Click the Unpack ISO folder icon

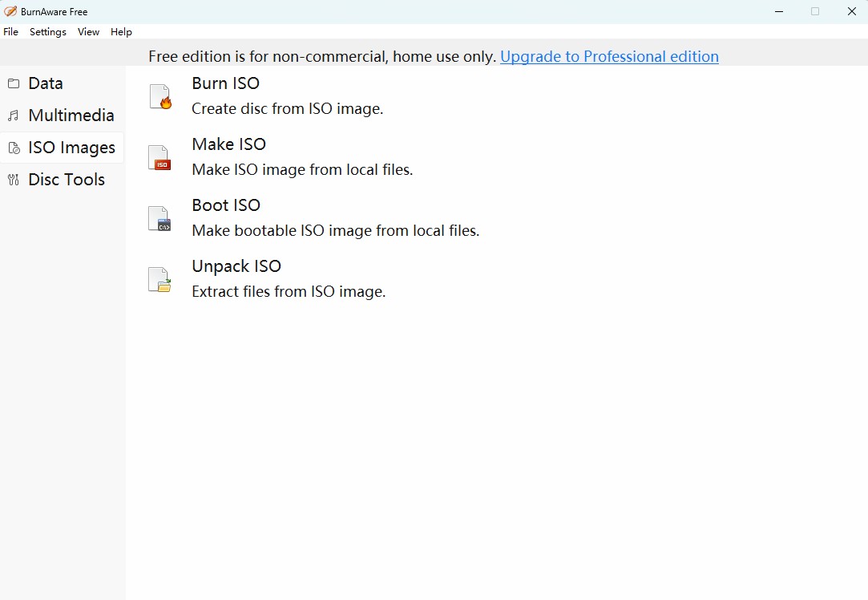click(x=160, y=279)
